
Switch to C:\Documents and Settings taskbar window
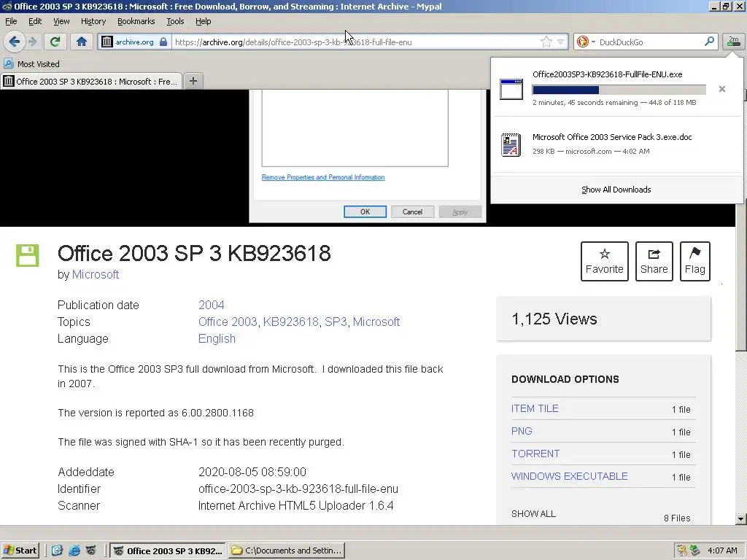[286, 551]
